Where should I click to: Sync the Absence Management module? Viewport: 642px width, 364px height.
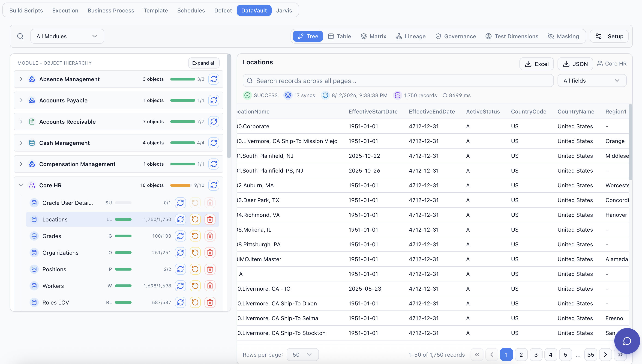pos(214,79)
